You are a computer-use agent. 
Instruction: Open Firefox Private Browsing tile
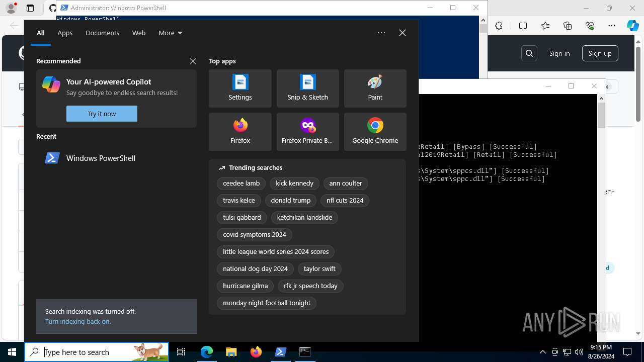click(x=307, y=132)
